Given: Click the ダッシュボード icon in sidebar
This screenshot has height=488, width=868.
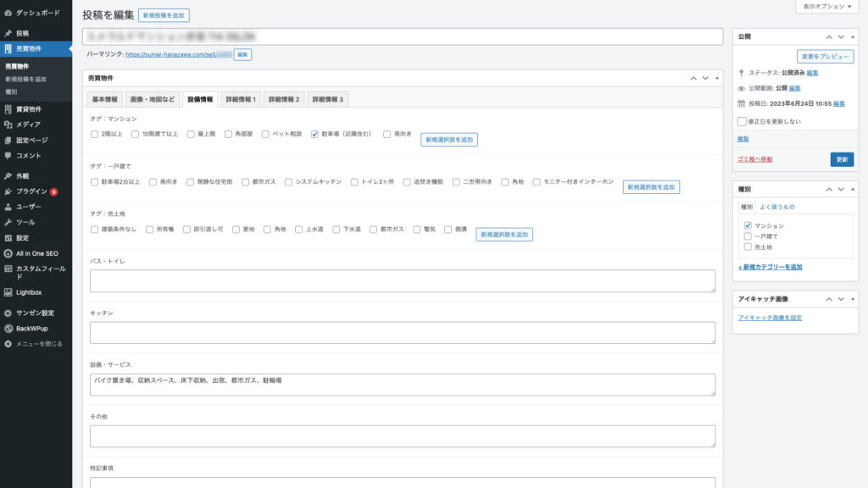Looking at the screenshot, I should tap(8, 12).
